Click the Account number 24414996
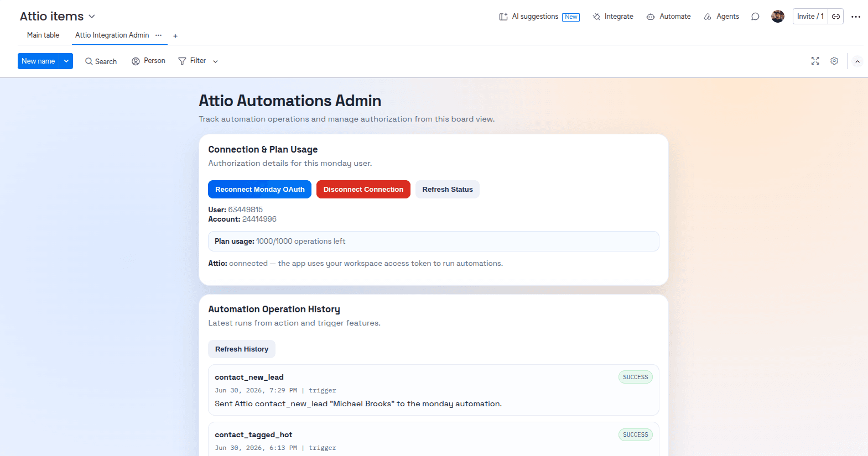Image resolution: width=868 pixels, height=456 pixels. tap(259, 219)
